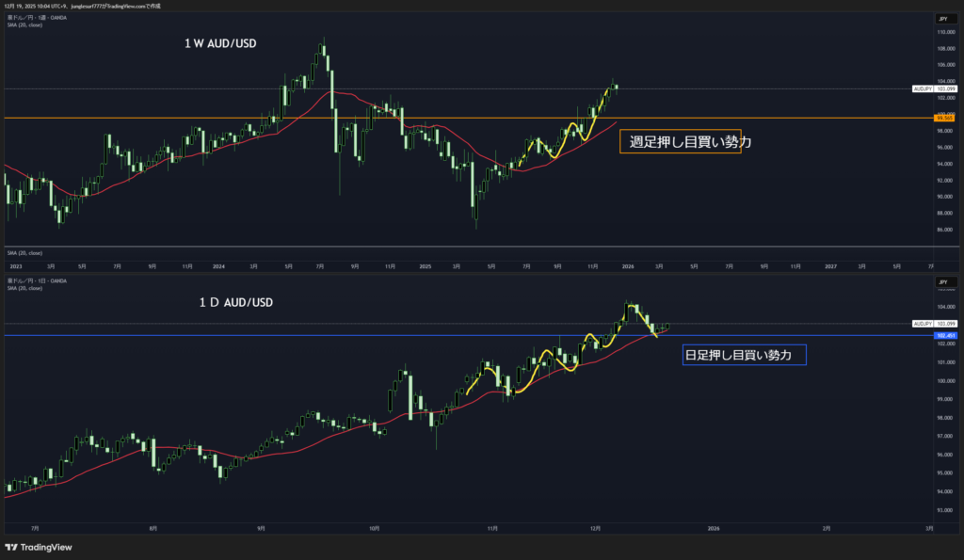Select SMA (20, close) legend on weekly chart
964x560 pixels.
tap(24, 25)
